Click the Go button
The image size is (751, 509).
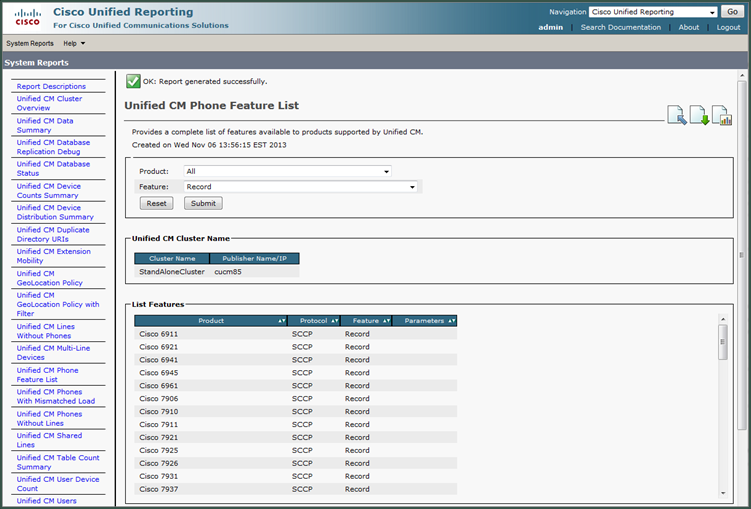[x=732, y=12]
